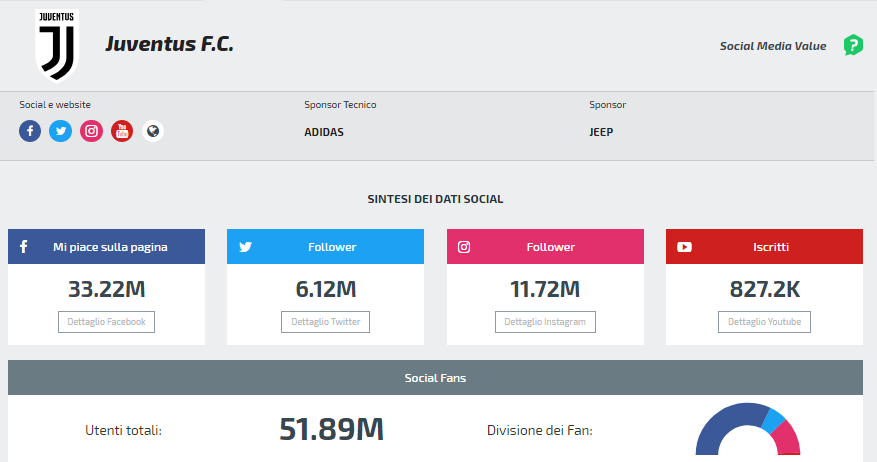Click SINTESI DEI DATI SOCIAL heading
Image resolution: width=877 pixels, height=462 pixels.
(435, 199)
